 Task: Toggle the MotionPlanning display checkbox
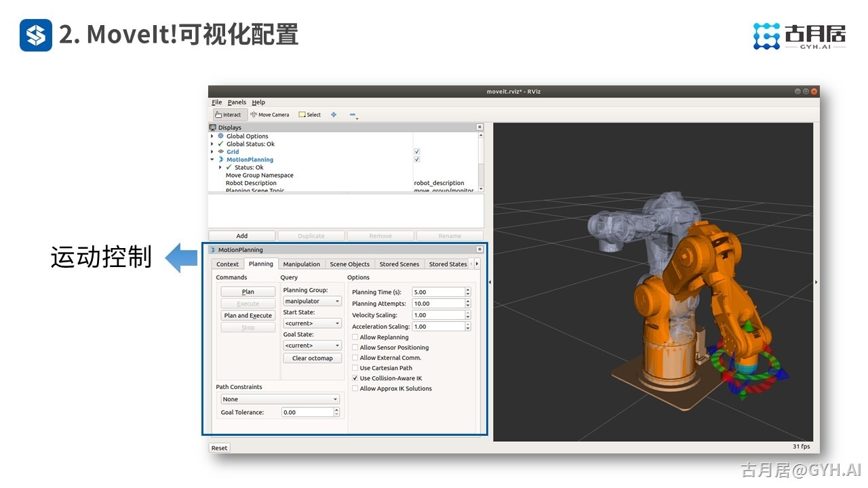click(x=416, y=159)
